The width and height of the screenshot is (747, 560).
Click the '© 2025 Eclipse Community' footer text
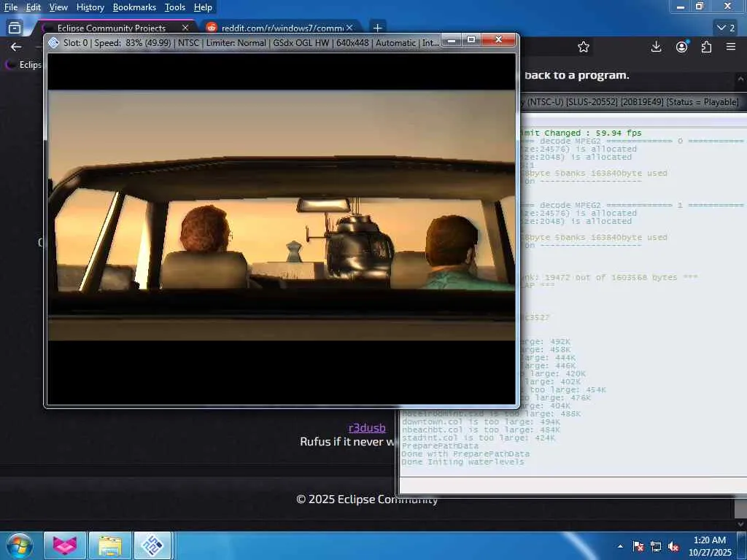367,499
